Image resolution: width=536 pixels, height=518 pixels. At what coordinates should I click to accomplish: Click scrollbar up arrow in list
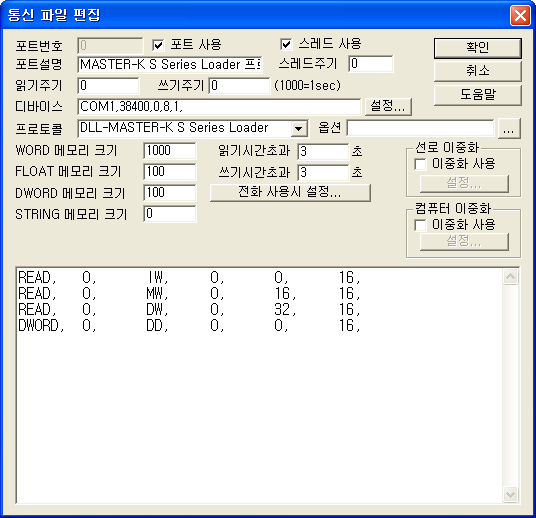coord(510,277)
